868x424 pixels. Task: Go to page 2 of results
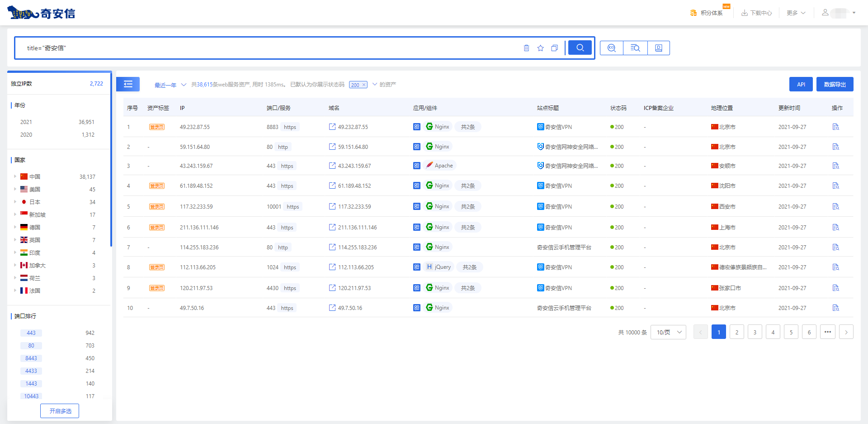(x=737, y=332)
